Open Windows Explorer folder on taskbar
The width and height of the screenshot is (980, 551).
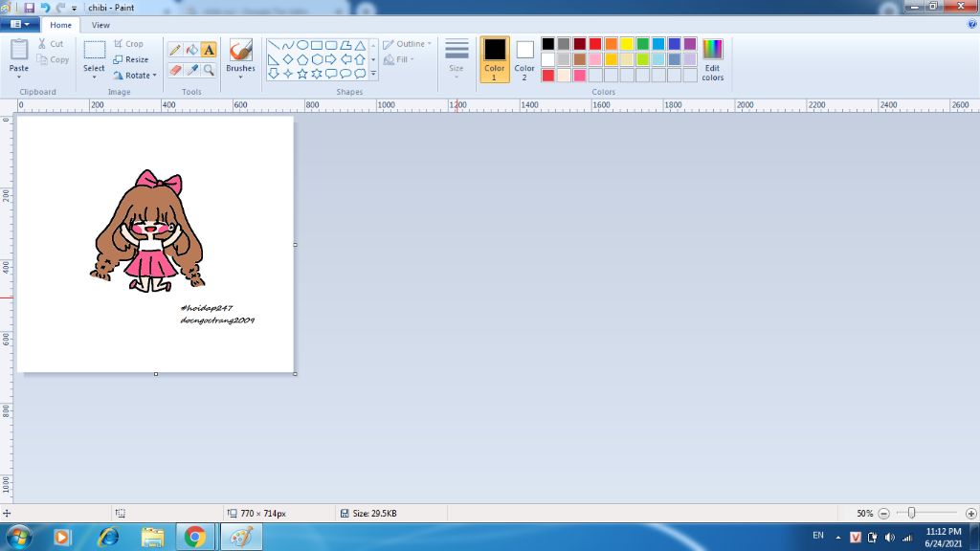point(152,538)
